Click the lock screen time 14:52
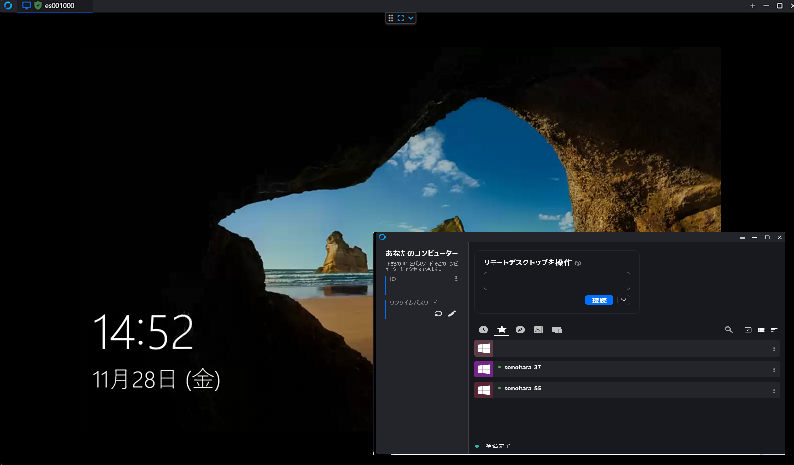 coord(143,332)
